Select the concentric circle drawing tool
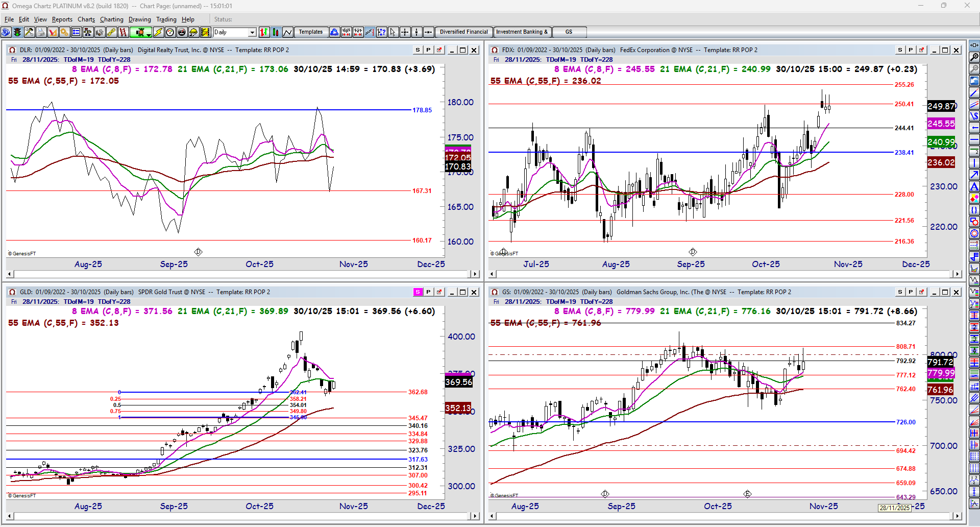This screenshot has height=527, width=980. pos(974,233)
